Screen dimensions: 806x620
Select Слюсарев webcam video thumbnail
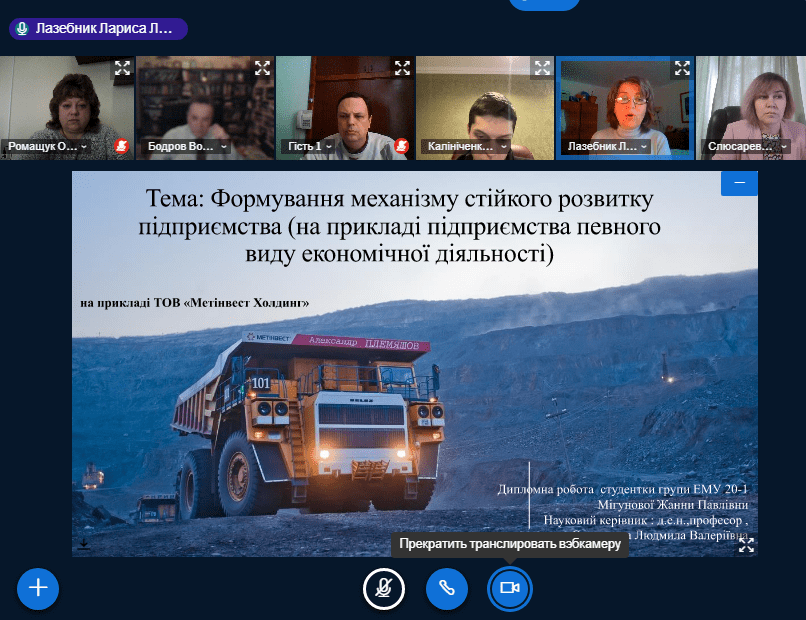[751, 108]
